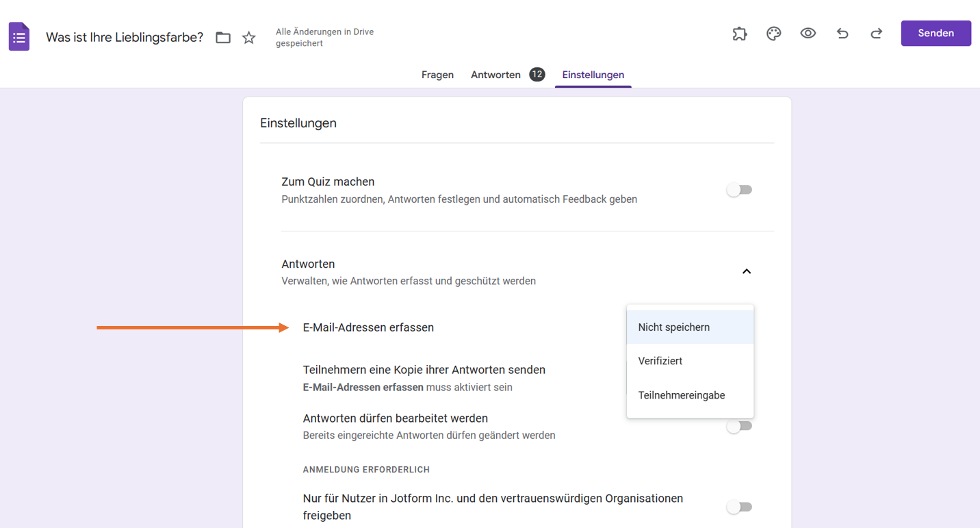Click the redo arrow

coord(877,34)
